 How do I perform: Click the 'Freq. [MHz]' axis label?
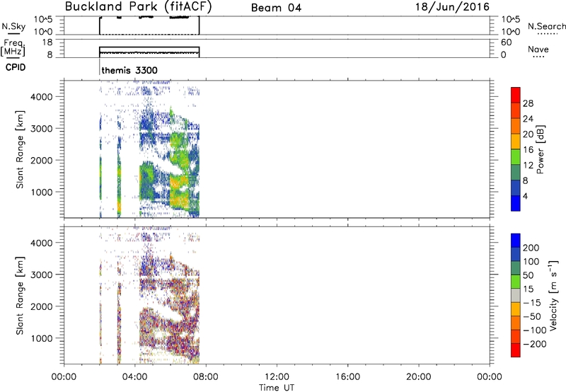click(x=13, y=48)
